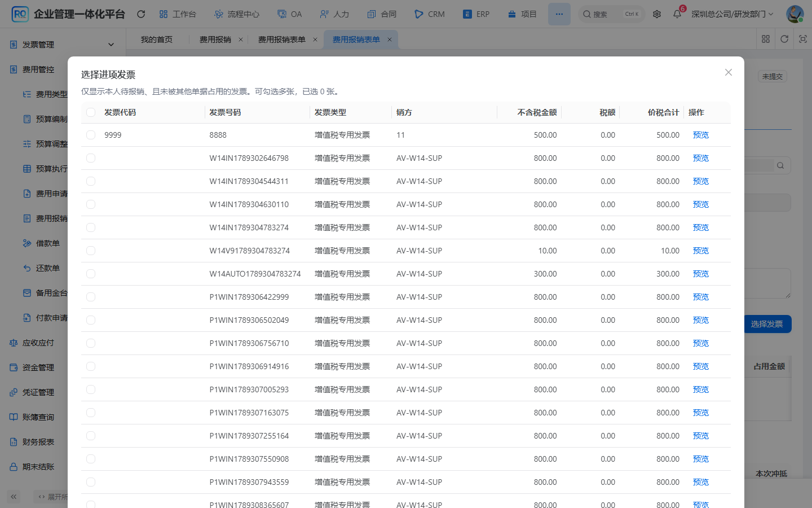Close the active 费用报销表单 tab
812x508 pixels.
(x=389, y=40)
